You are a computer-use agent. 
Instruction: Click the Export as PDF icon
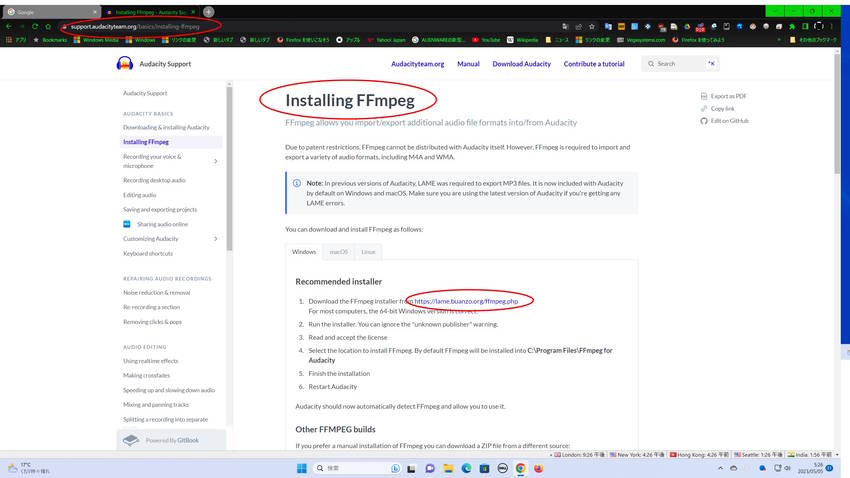coord(704,96)
